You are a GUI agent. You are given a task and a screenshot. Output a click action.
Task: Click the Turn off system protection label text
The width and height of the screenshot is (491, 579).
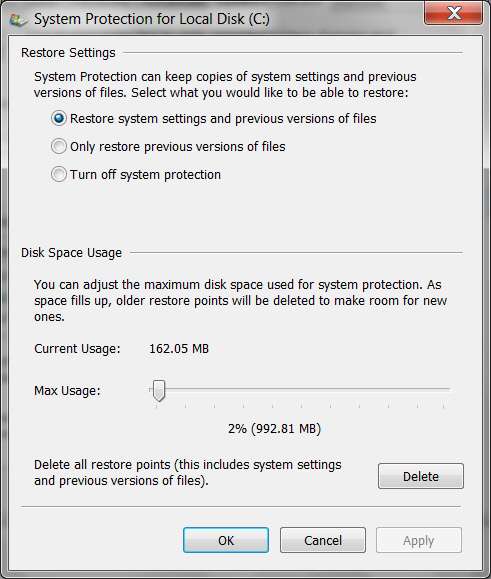(x=145, y=174)
